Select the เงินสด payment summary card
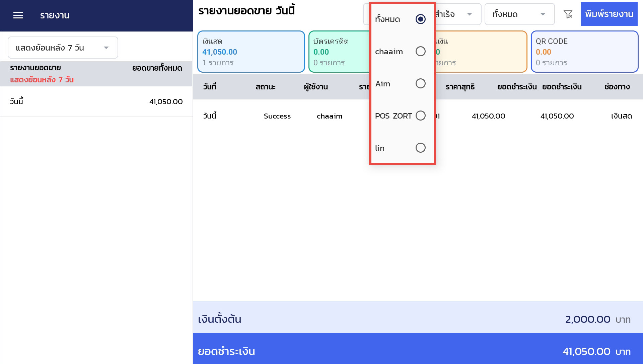 click(251, 52)
